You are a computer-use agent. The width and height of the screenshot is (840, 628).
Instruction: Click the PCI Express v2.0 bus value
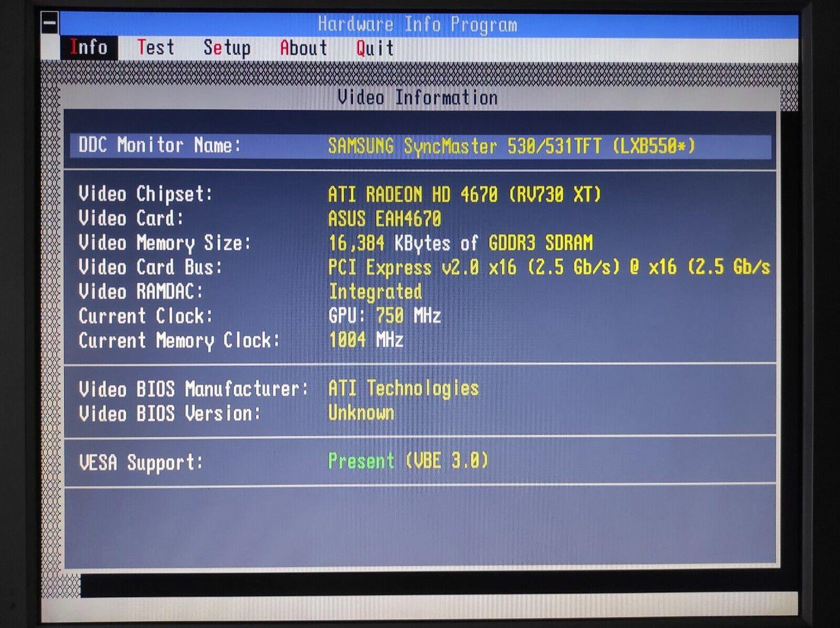[548, 267]
